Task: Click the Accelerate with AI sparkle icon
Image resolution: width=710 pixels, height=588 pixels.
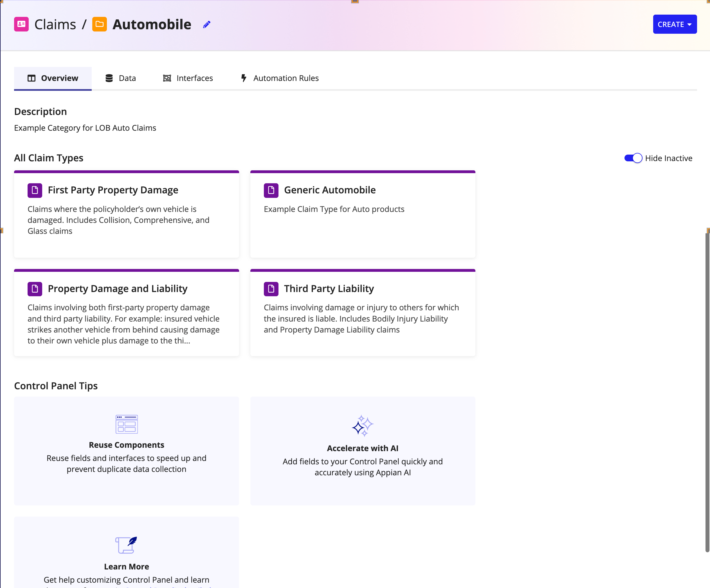Action: pos(362,426)
